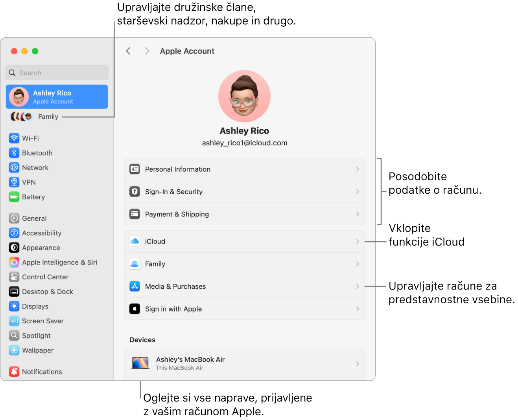
Task: Expand Sign in with Apple chevron
Action: (x=358, y=309)
